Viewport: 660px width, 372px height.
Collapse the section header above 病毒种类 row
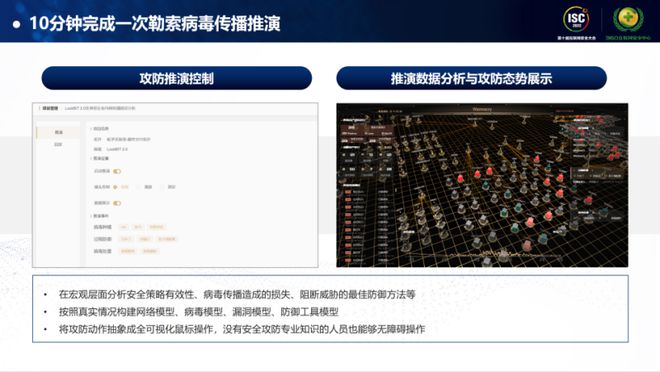pos(100,216)
